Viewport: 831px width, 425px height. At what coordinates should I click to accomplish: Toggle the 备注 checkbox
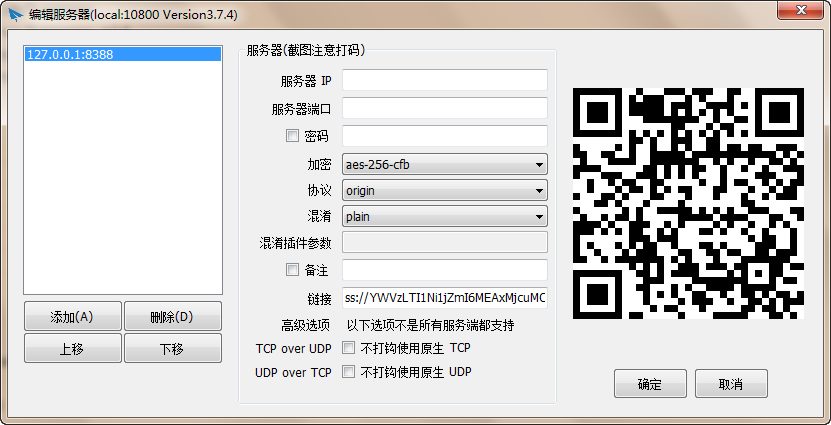point(292,270)
